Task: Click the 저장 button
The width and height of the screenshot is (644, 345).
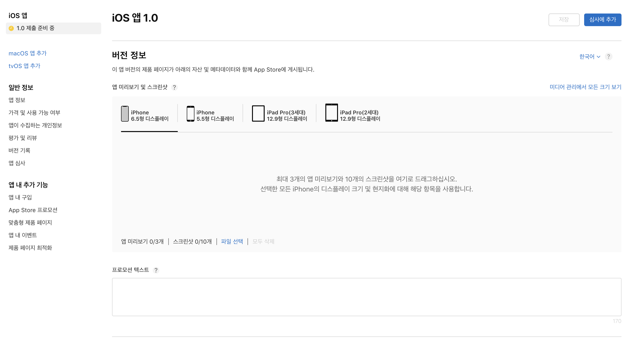Action: click(x=563, y=20)
